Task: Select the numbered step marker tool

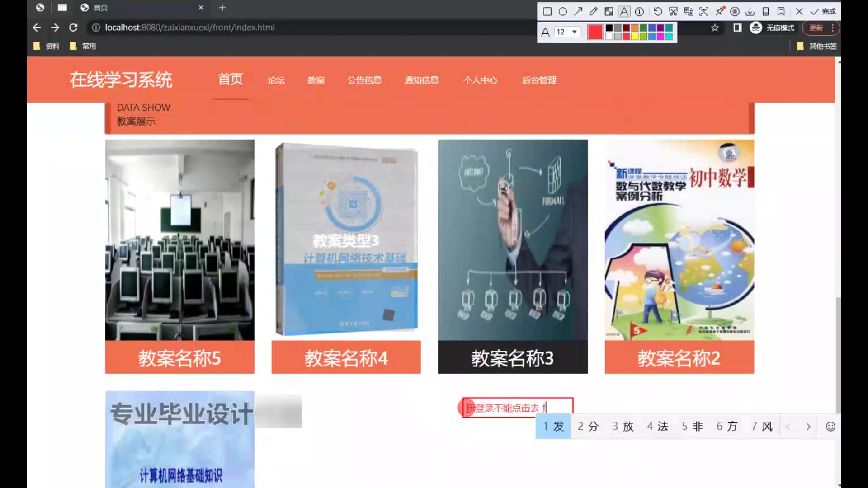Action: point(639,12)
